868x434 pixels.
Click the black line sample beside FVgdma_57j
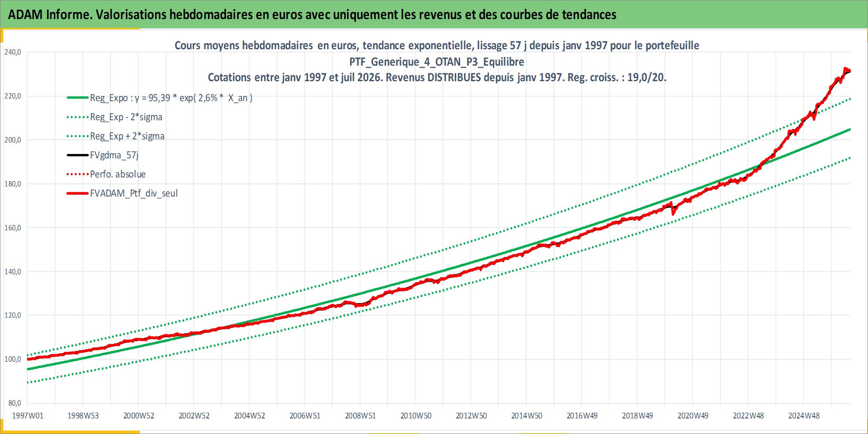(x=78, y=155)
